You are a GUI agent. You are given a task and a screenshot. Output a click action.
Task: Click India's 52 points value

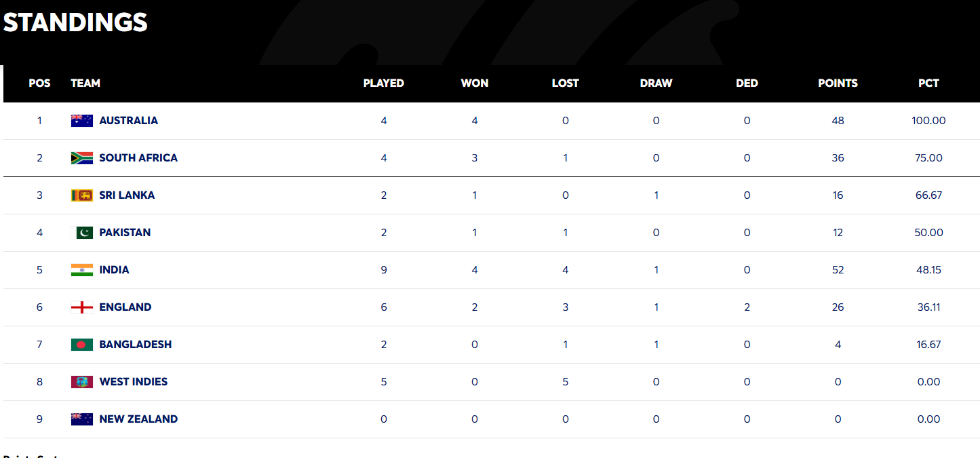(x=838, y=270)
